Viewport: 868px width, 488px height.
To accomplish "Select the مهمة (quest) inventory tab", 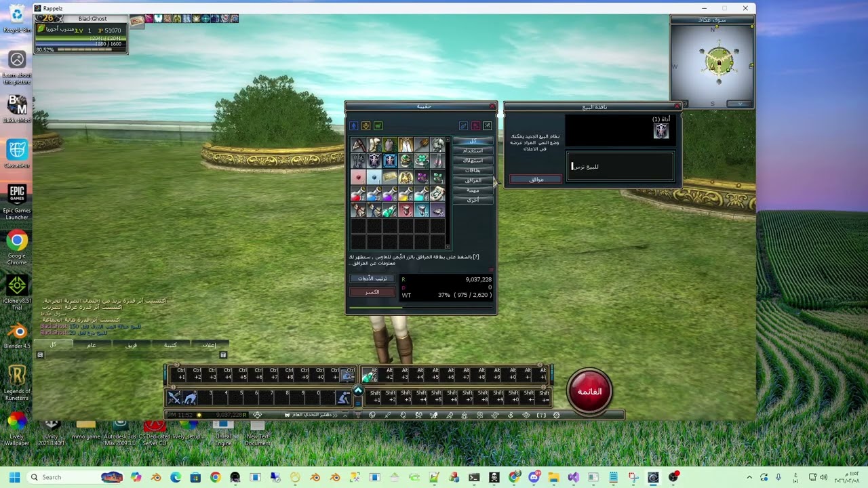I will click(x=473, y=190).
